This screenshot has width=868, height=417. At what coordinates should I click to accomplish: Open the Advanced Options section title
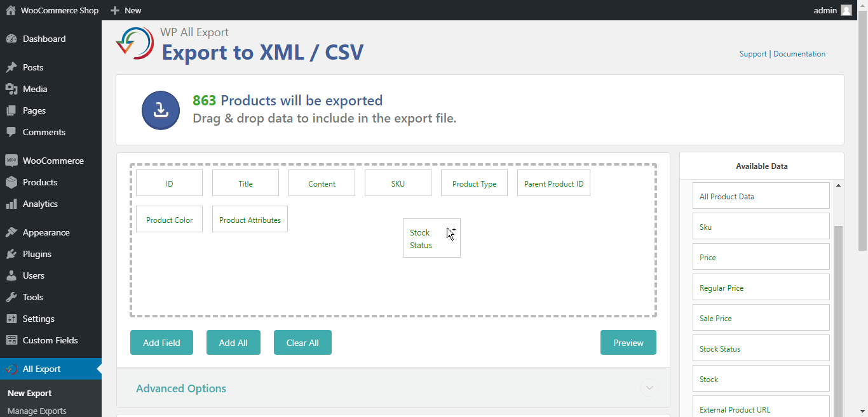pyautogui.click(x=181, y=388)
